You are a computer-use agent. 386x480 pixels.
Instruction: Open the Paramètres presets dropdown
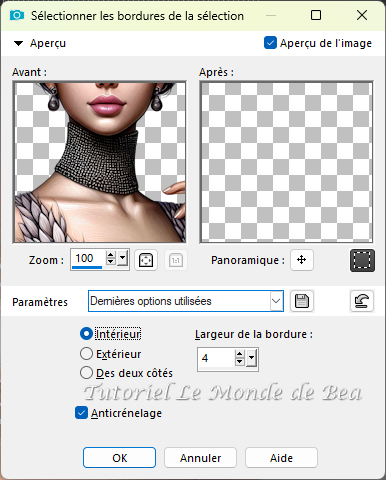click(x=276, y=301)
